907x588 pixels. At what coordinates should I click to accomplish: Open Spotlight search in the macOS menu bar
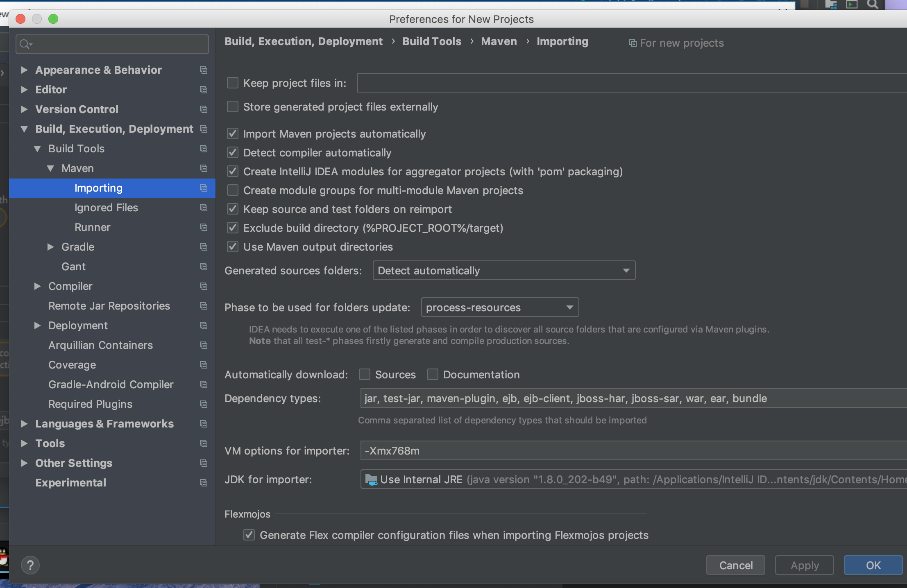pyautogui.click(x=873, y=4)
